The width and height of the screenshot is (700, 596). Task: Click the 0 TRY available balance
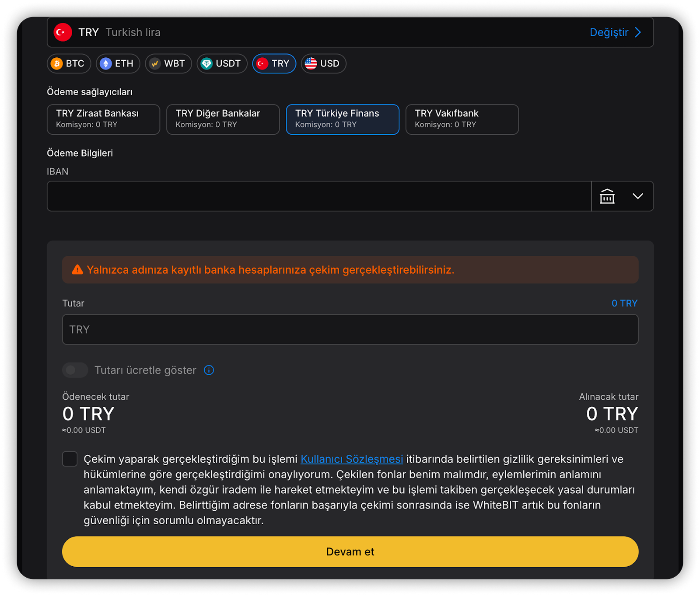coord(624,303)
